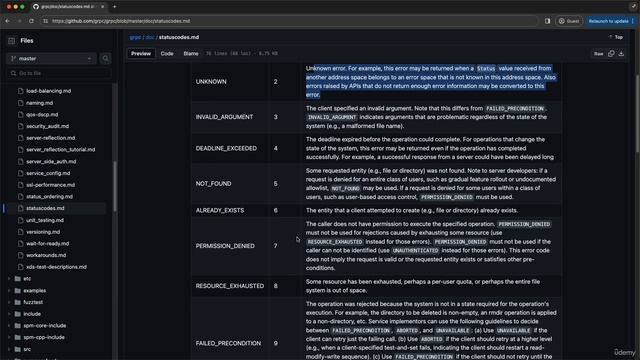The width and height of the screenshot is (640, 360).
Task: Click the GitHub favicon on the tab
Action: (36, 7)
